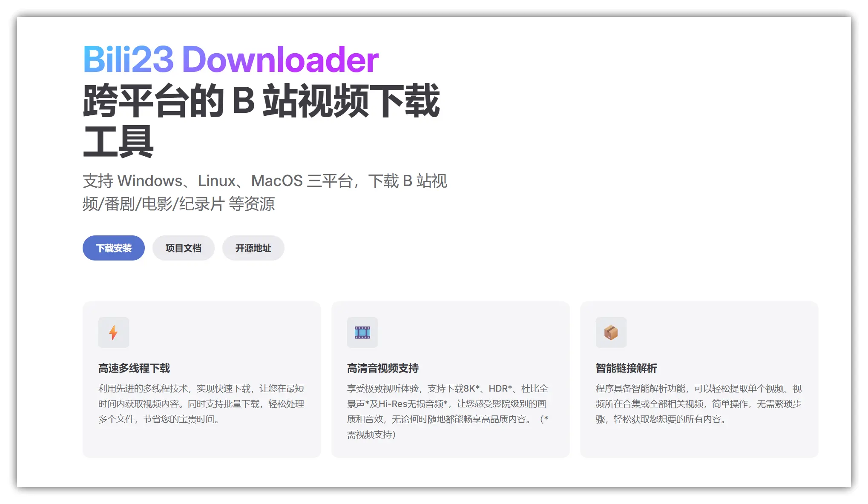Click the lightning bolt icon

click(x=113, y=332)
